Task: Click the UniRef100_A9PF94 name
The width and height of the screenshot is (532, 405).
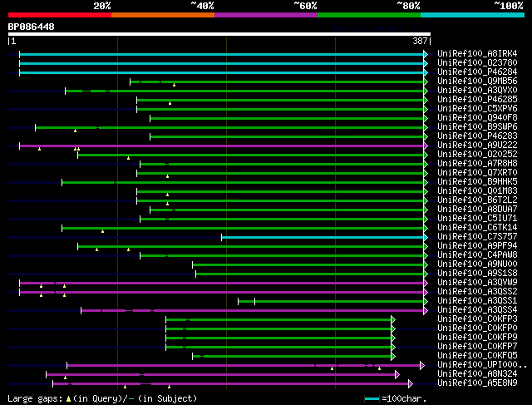Action: point(477,246)
